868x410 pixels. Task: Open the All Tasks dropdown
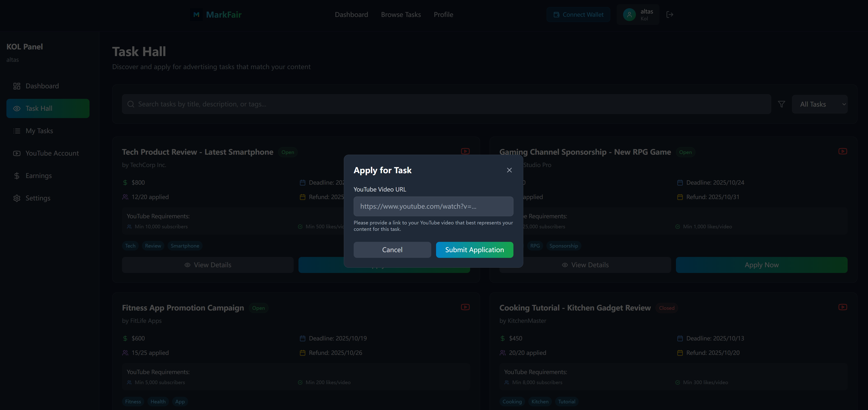pos(819,104)
